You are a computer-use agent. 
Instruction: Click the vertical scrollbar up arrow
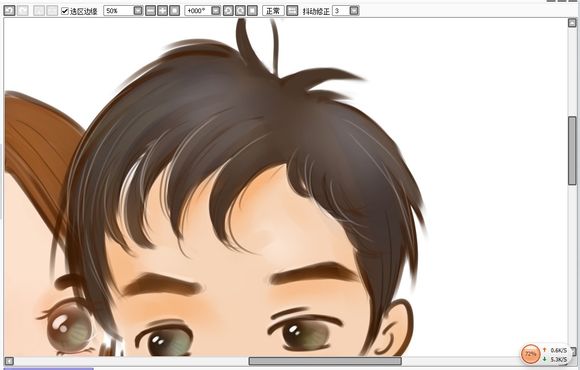[x=572, y=23]
